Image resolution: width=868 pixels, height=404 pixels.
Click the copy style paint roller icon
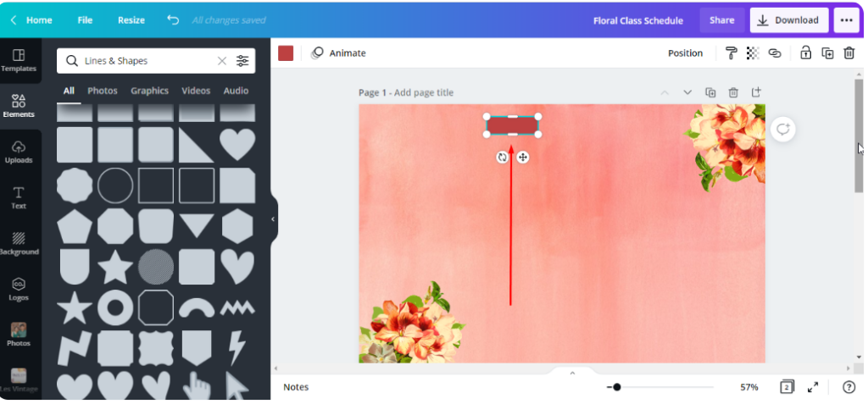(x=731, y=53)
